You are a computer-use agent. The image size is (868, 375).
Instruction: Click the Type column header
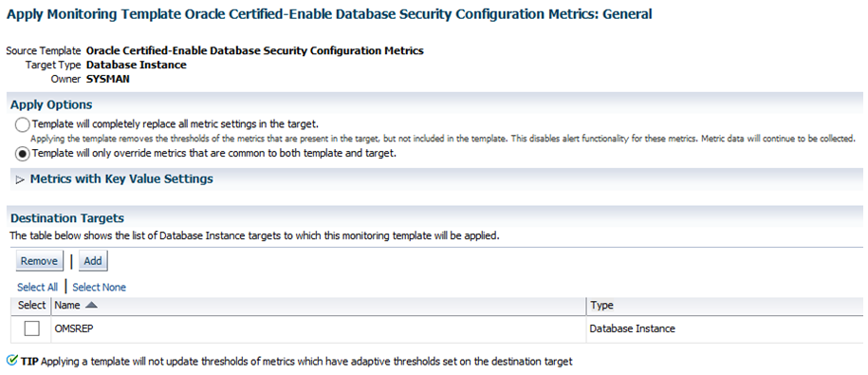(601, 305)
